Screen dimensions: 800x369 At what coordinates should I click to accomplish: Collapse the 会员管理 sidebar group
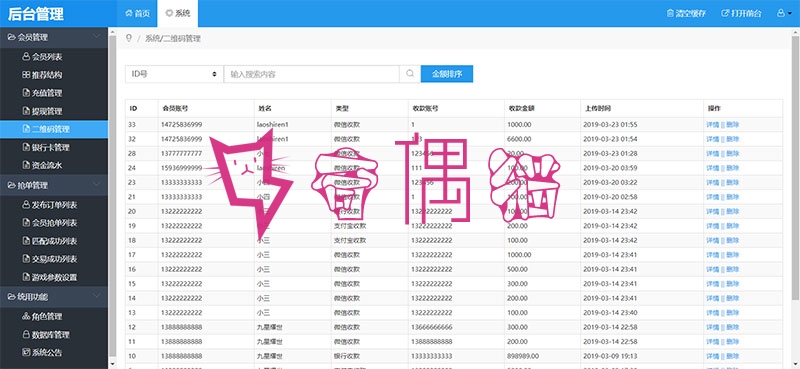point(54,37)
